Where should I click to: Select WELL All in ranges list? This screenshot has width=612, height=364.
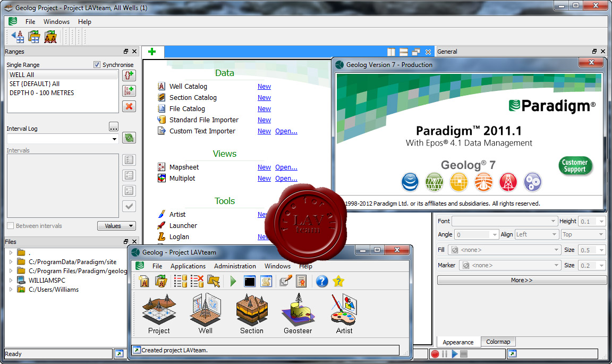click(x=63, y=74)
